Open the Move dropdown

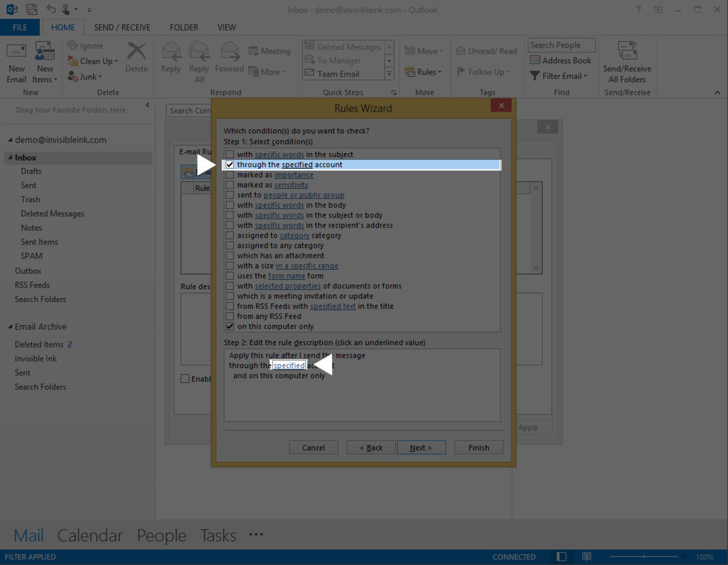(x=424, y=51)
